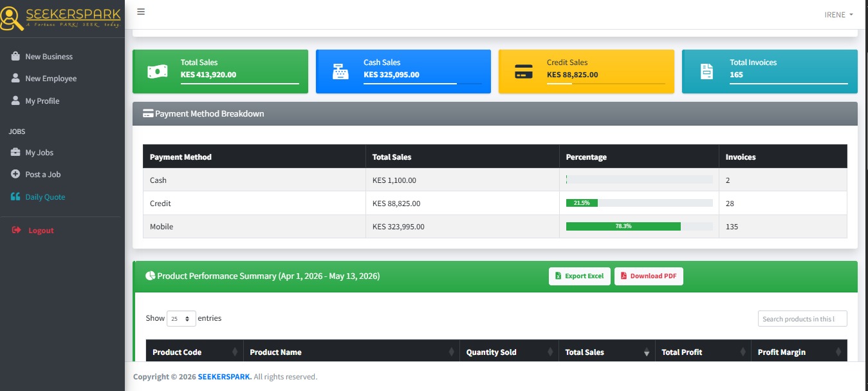This screenshot has height=391, width=868.
Task: Click the Payment Method column header
Action: tap(254, 157)
